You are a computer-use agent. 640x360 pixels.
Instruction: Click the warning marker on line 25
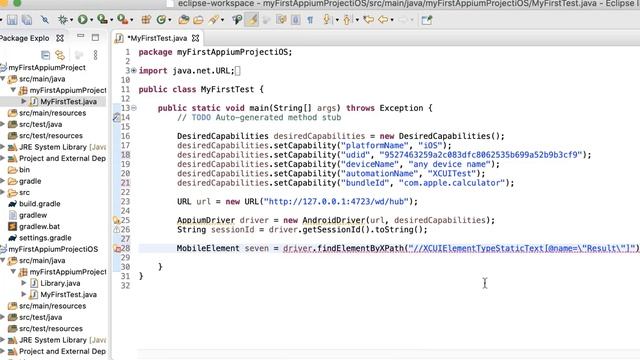click(116, 220)
